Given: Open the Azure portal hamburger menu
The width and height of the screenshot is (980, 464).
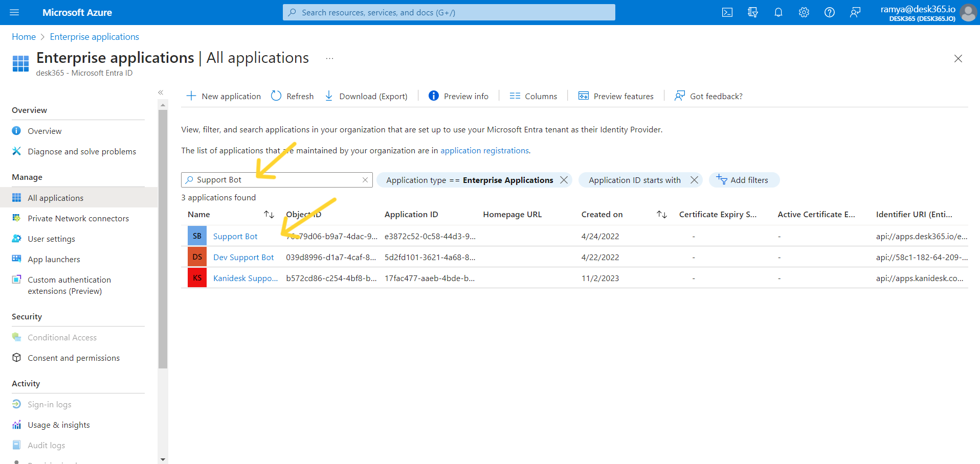Looking at the screenshot, I should click(x=14, y=12).
